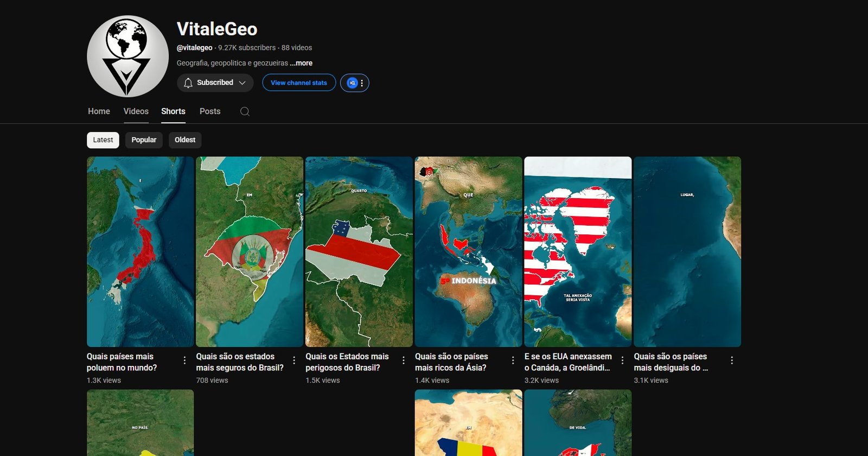Image resolution: width=868 pixels, height=456 pixels.
Task: Open second-row short labeled 'NO PAÍS'
Action: click(x=140, y=423)
